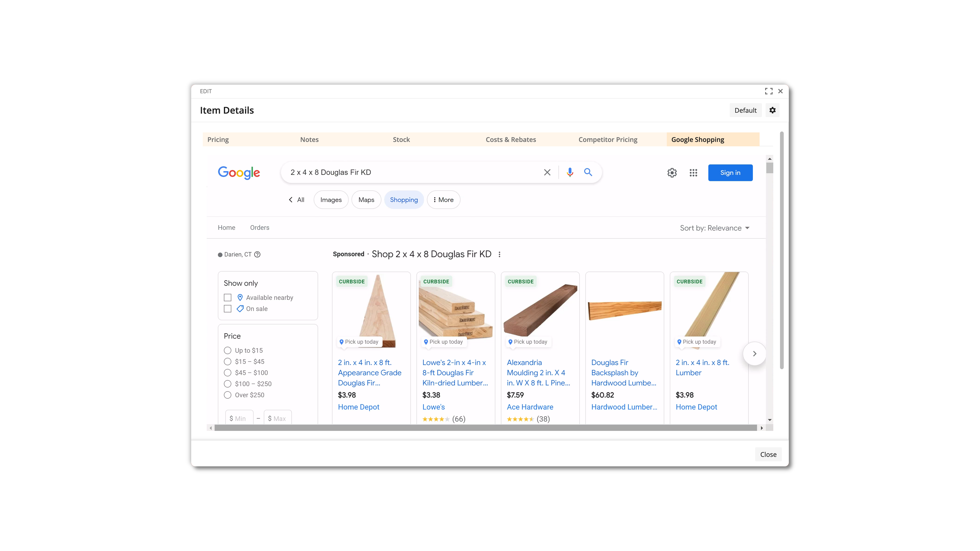
Task: Open the Costs & Rebates tab
Action: pos(511,140)
